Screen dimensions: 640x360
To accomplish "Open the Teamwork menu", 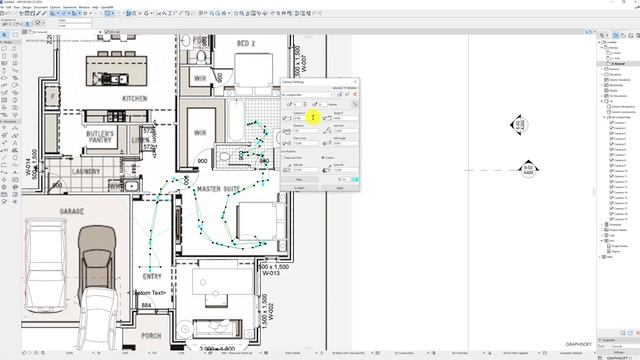I will pyautogui.click(x=69, y=7).
